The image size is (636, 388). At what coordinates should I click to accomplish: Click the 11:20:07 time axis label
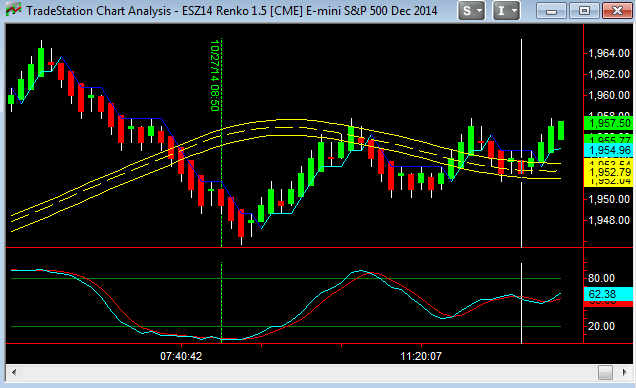click(421, 356)
